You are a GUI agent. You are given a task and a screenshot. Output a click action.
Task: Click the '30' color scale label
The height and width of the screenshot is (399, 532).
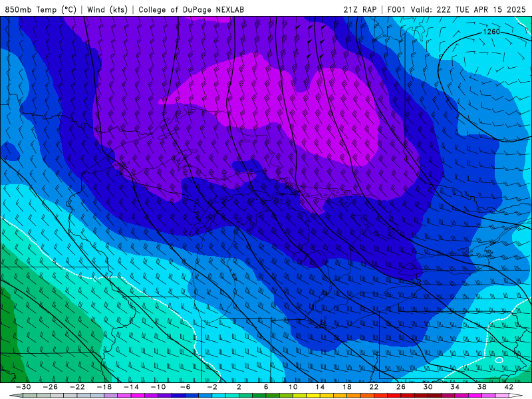click(x=428, y=387)
